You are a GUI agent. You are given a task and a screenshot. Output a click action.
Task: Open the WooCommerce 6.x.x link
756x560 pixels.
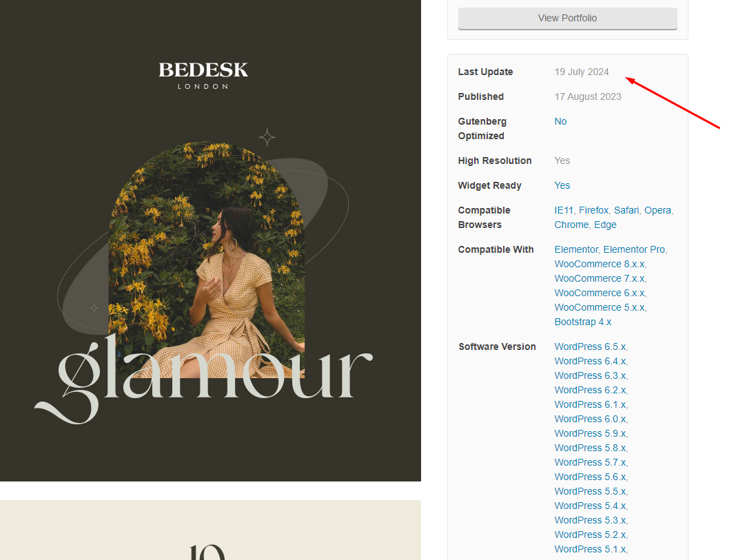pyautogui.click(x=600, y=293)
